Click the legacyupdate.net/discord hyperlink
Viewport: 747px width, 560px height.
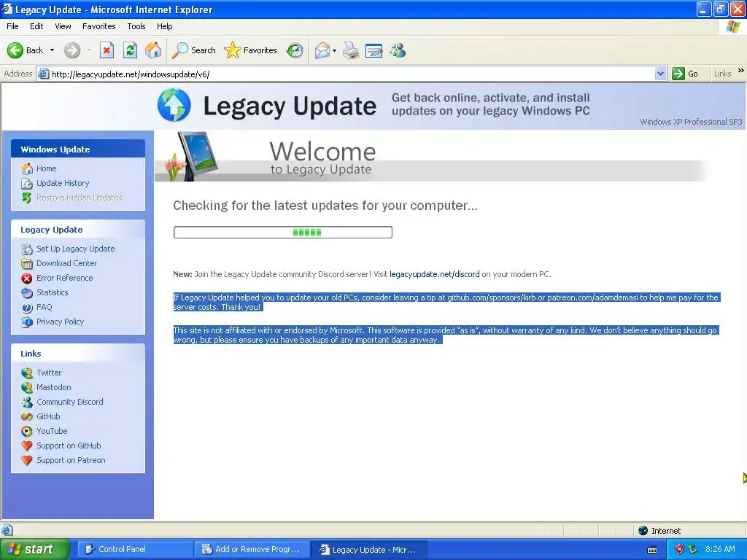tap(435, 274)
